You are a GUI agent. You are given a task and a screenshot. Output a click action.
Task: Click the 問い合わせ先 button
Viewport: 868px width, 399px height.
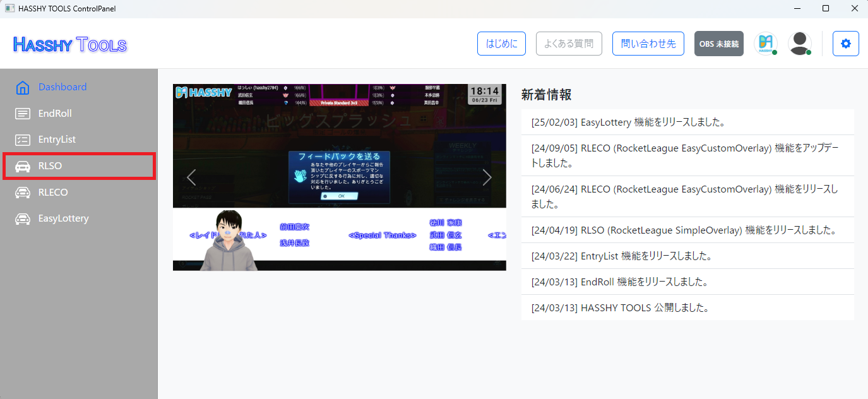pos(648,44)
